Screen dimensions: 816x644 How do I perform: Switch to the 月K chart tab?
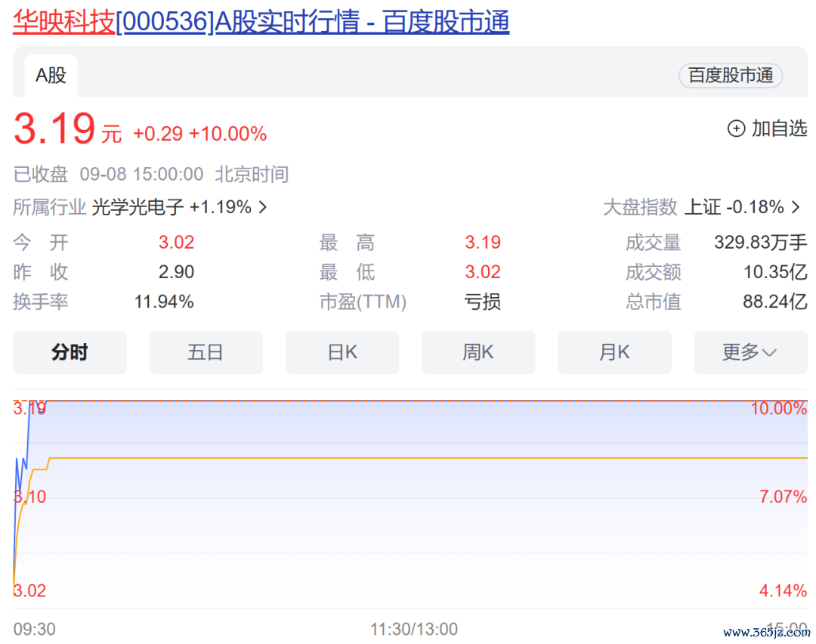click(x=614, y=352)
